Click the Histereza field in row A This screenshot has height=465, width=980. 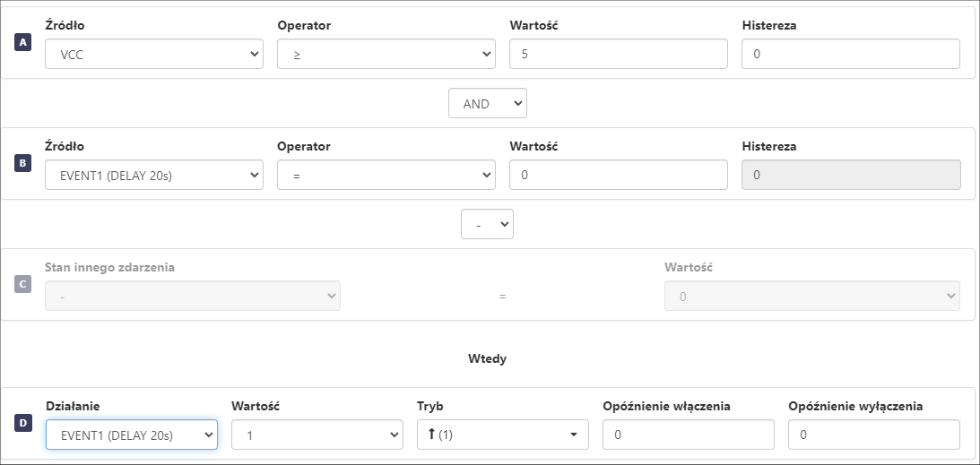(850, 54)
